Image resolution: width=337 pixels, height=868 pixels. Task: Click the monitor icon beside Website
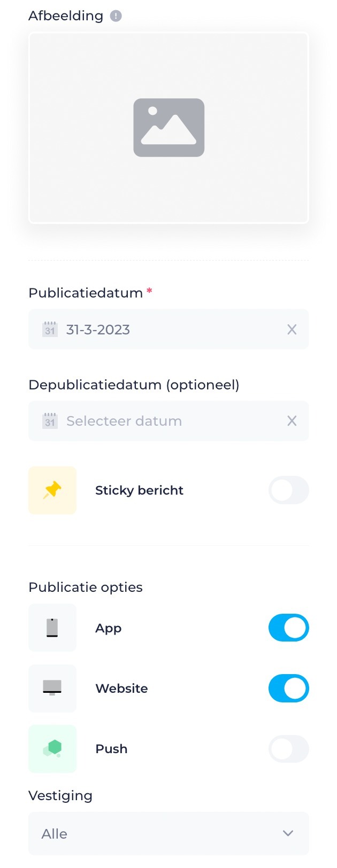pos(52,688)
